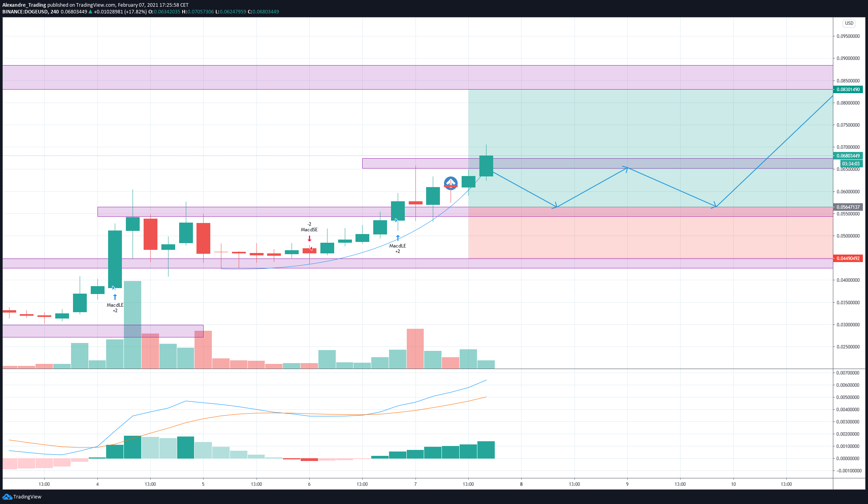The width and height of the screenshot is (868, 504).
Task: Click the blue circled arrow marker on candle
Action: 451,183
